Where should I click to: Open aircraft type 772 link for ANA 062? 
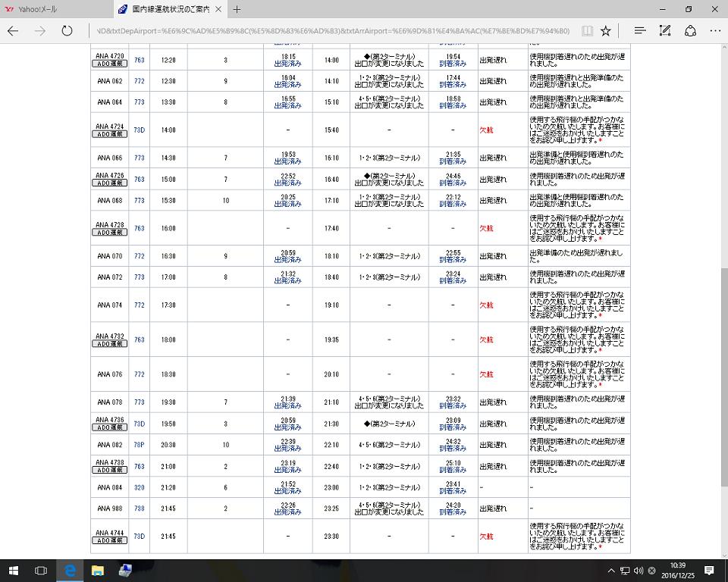pos(140,81)
